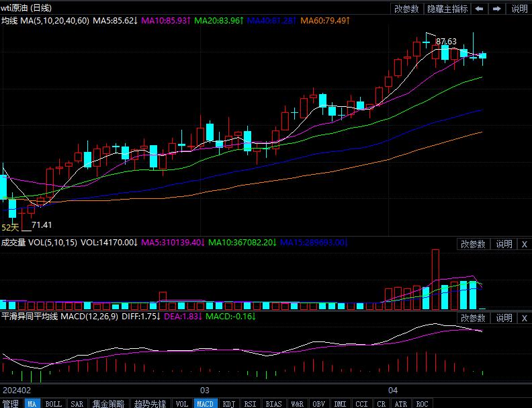Click 说明 in the main chart header
The height and width of the screenshot is (408, 532).
(x=519, y=9)
